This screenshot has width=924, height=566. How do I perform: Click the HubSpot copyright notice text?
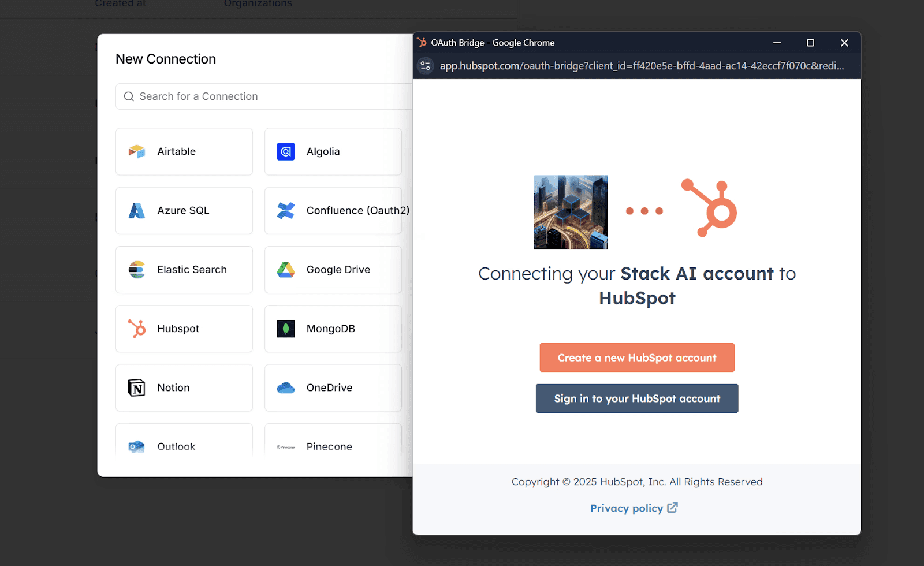point(637,482)
